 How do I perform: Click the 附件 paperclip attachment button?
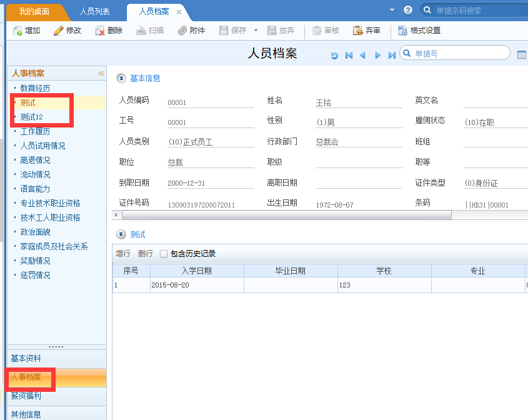click(191, 31)
